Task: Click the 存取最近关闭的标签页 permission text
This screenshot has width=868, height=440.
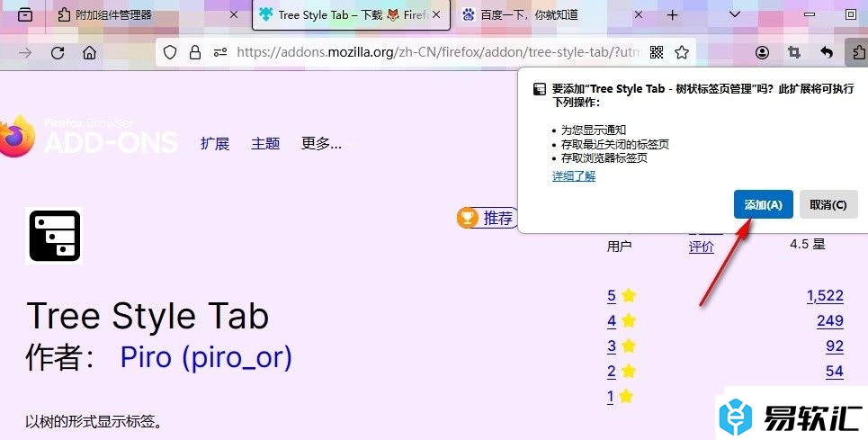Action: coord(615,145)
